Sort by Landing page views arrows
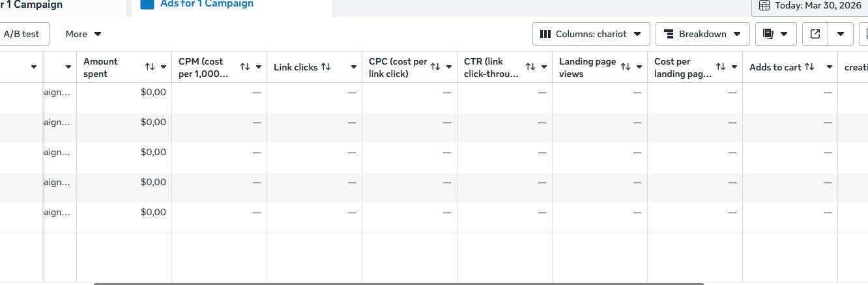Viewport: 868px width, 285px height. tap(626, 67)
